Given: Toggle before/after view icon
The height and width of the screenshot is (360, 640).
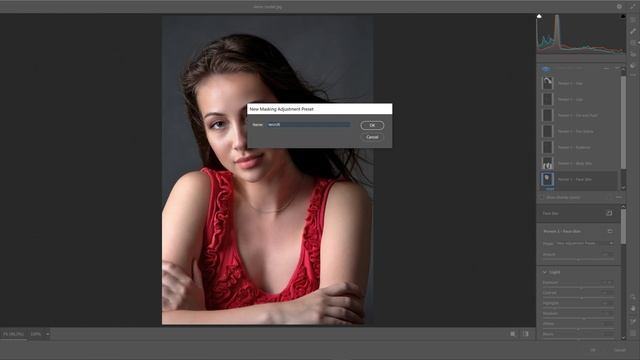Looking at the screenshot, I should tap(525, 334).
